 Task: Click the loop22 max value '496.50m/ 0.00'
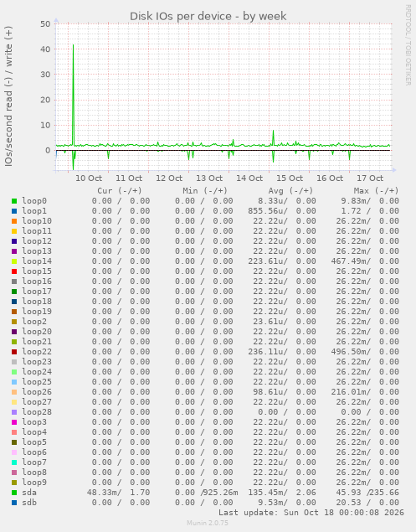click(x=365, y=352)
